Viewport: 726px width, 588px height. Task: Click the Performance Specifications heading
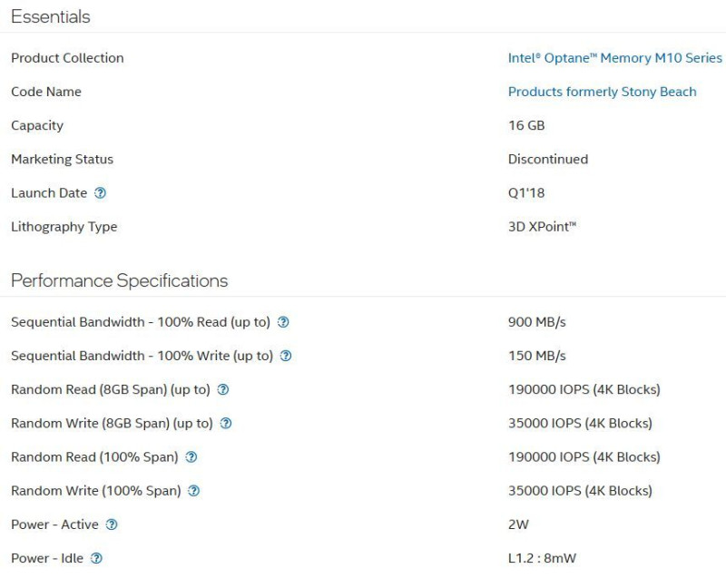pyautogui.click(x=119, y=280)
